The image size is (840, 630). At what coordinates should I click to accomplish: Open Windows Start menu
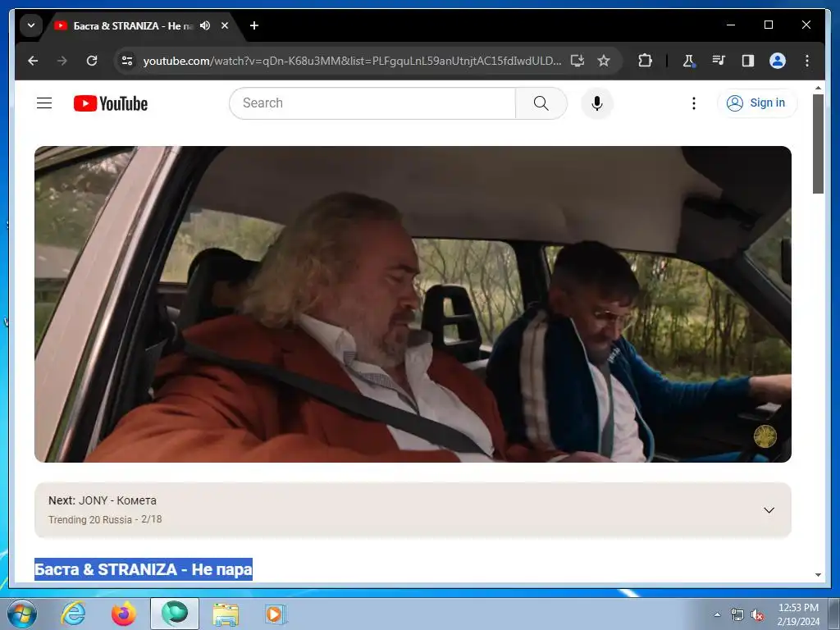point(21,614)
